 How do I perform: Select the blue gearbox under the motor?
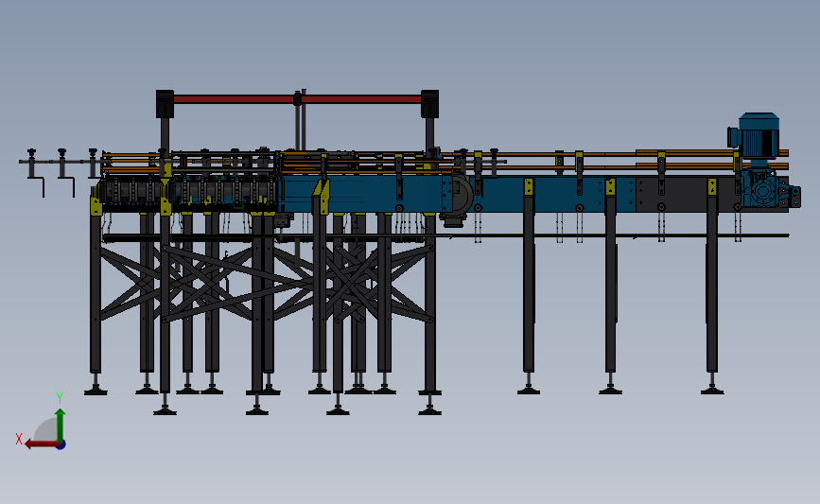(761, 189)
